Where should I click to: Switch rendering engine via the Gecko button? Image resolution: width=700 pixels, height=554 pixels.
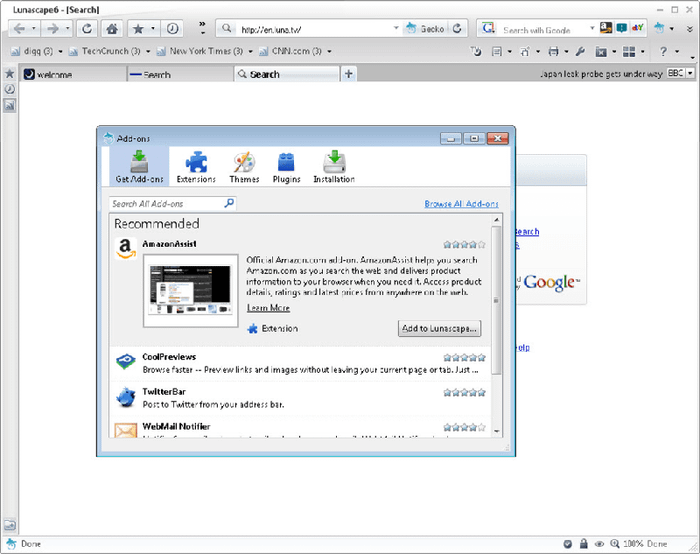[x=425, y=29]
